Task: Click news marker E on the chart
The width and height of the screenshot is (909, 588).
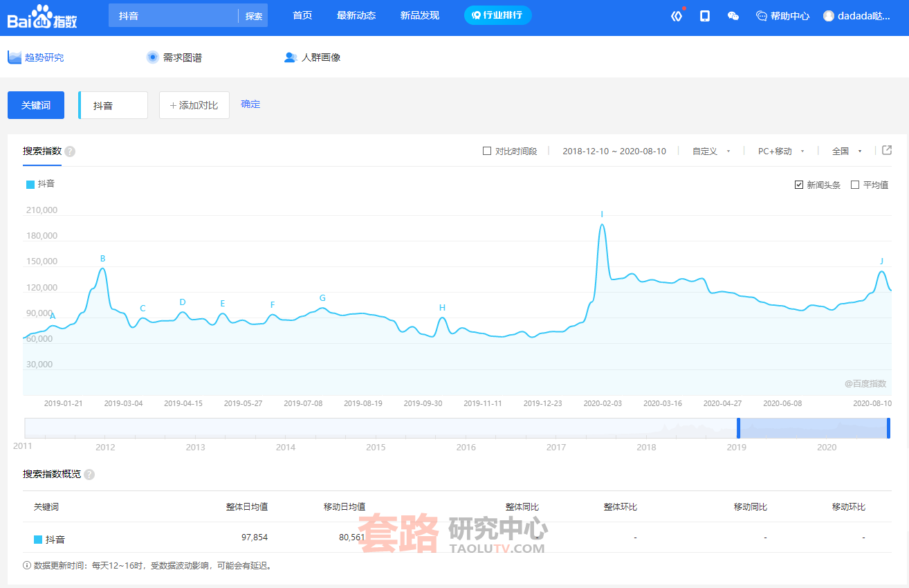Action: pos(223,304)
